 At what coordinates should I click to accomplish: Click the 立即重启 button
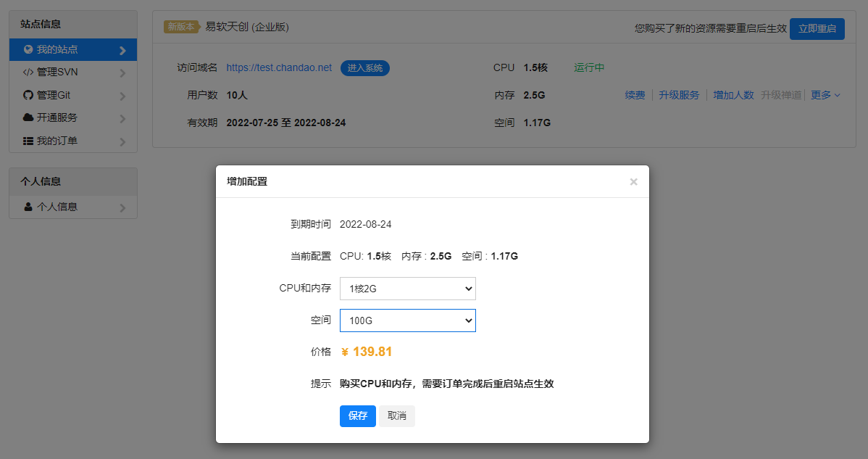[817, 29]
